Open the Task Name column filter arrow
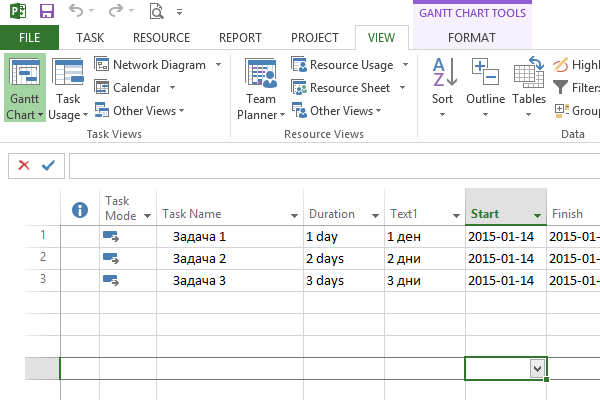The image size is (600, 400). (294, 215)
